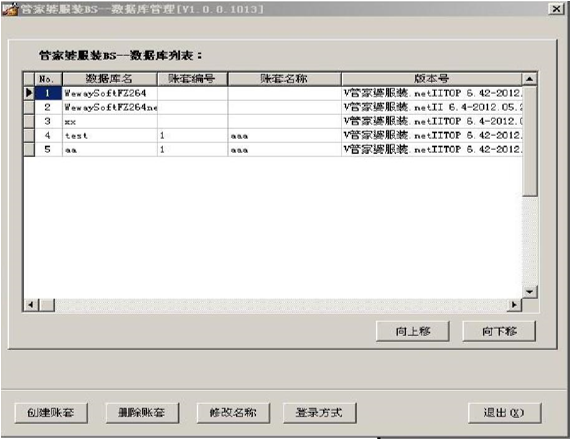
Task: Click version cell of test row
Action: [x=432, y=135]
